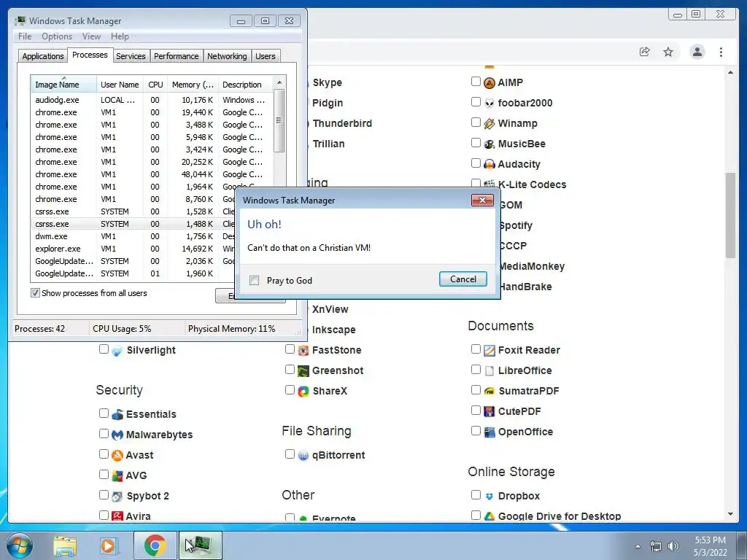Click Chrome share page icon
This screenshot has height=560, width=747.
[x=645, y=52]
